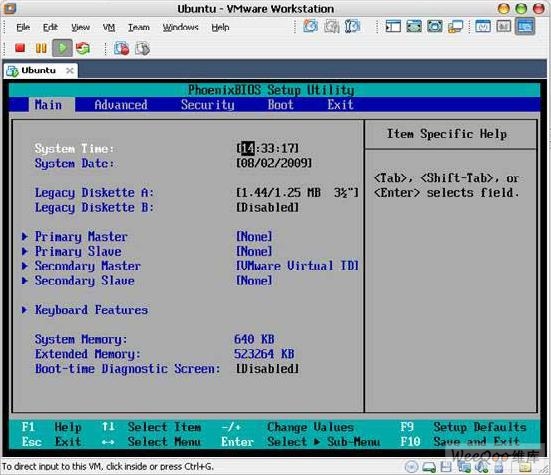The width and height of the screenshot is (551, 475).
Task: Click the floppy drive status icon
Action: coord(446,467)
